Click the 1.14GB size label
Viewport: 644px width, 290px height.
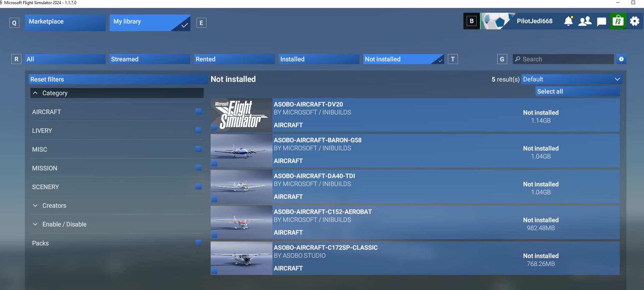(x=541, y=120)
